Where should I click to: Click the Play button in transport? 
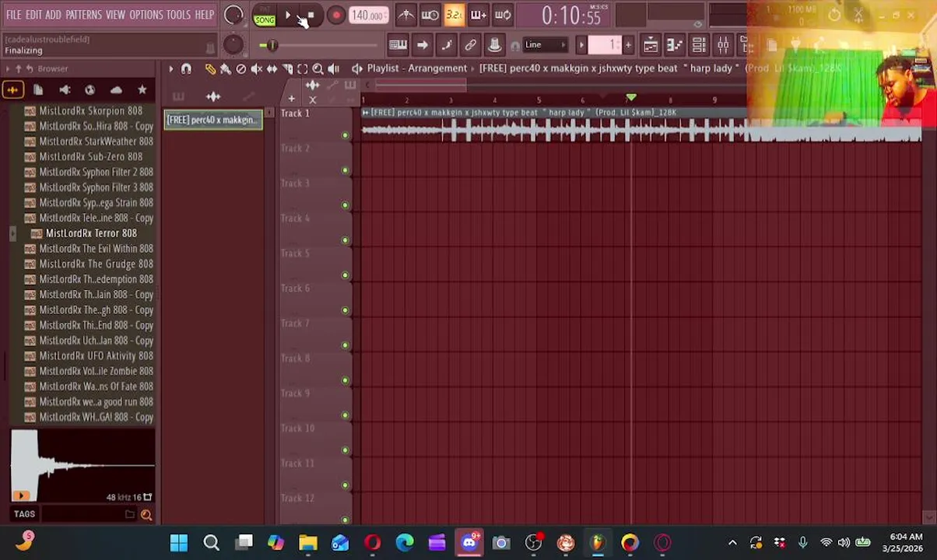pos(288,16)
